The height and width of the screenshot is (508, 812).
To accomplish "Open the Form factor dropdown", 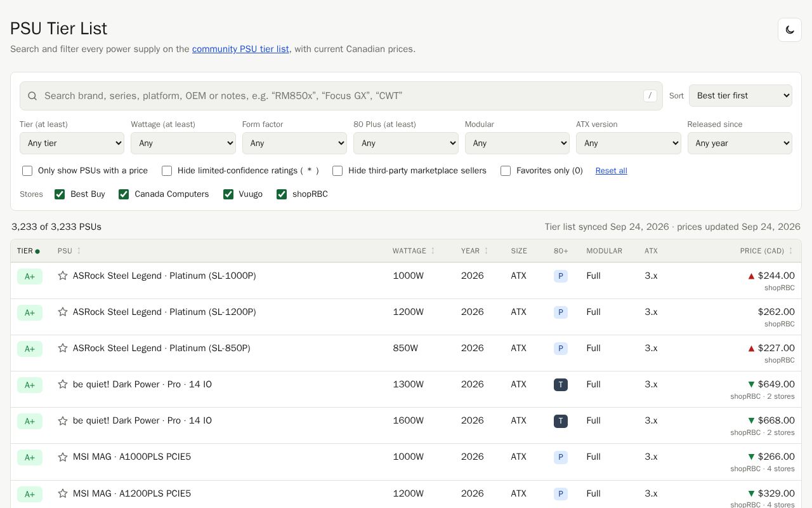I will 294,143.
